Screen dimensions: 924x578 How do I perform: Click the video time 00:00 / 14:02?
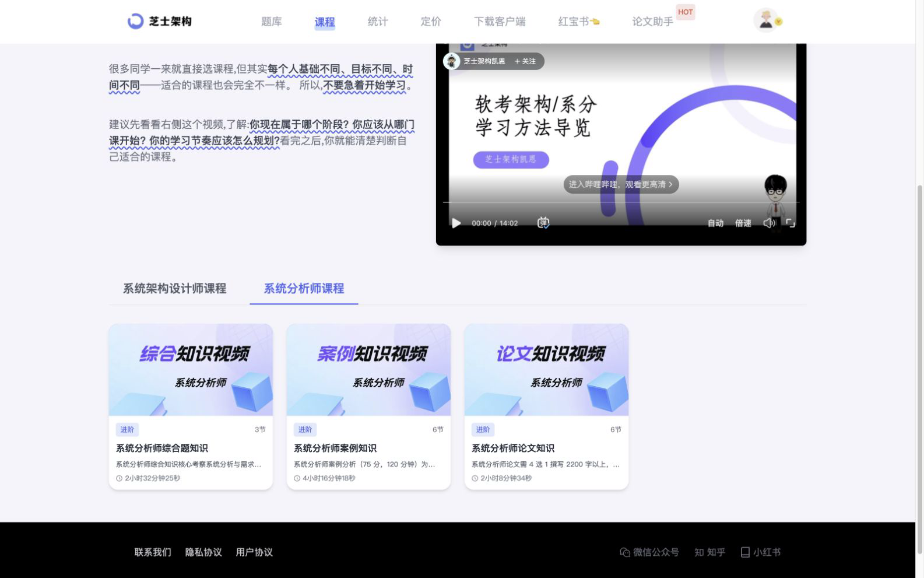pyautogui.click(x=495, y=223)
